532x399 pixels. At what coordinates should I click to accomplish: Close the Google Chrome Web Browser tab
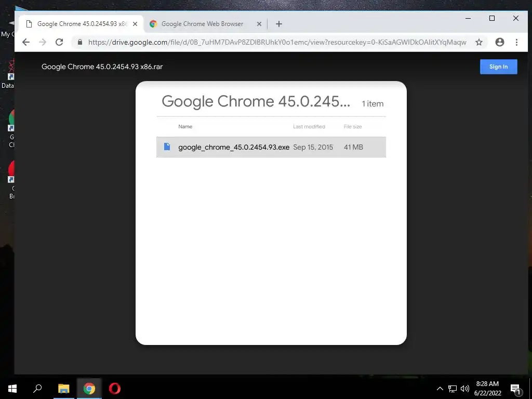pos(259,24)
